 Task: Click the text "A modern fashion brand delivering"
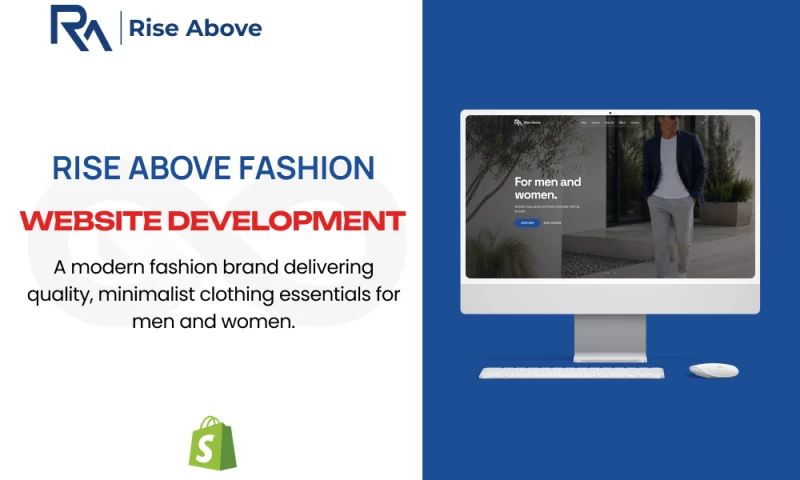(x=213, y=267)
